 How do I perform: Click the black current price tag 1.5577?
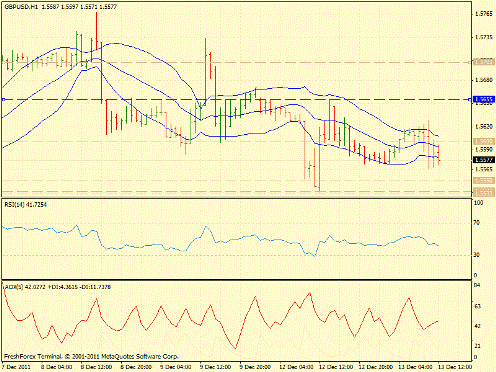(x=484, y=160)
